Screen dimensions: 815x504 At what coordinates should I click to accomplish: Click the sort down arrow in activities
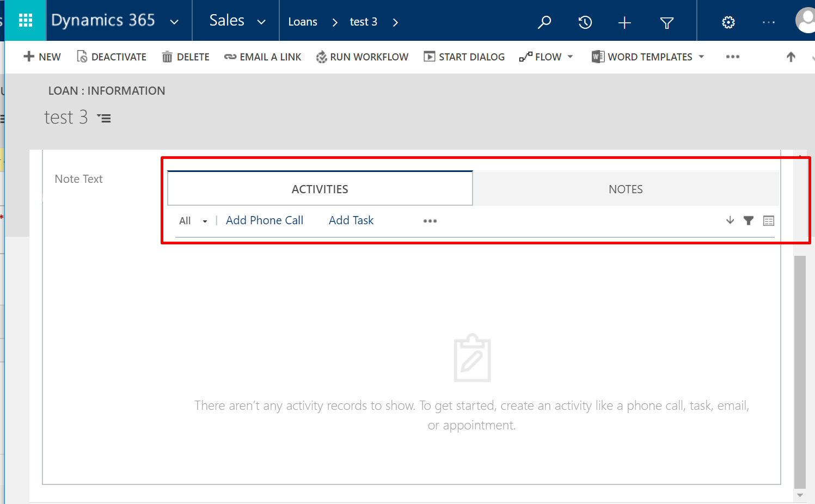(x=730, y=220)
